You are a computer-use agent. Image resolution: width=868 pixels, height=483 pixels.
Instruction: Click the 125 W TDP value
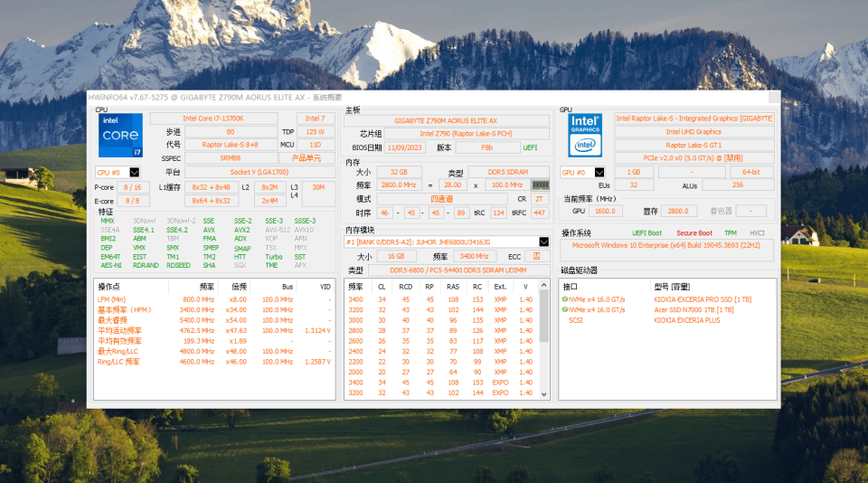tap(315, 132)
